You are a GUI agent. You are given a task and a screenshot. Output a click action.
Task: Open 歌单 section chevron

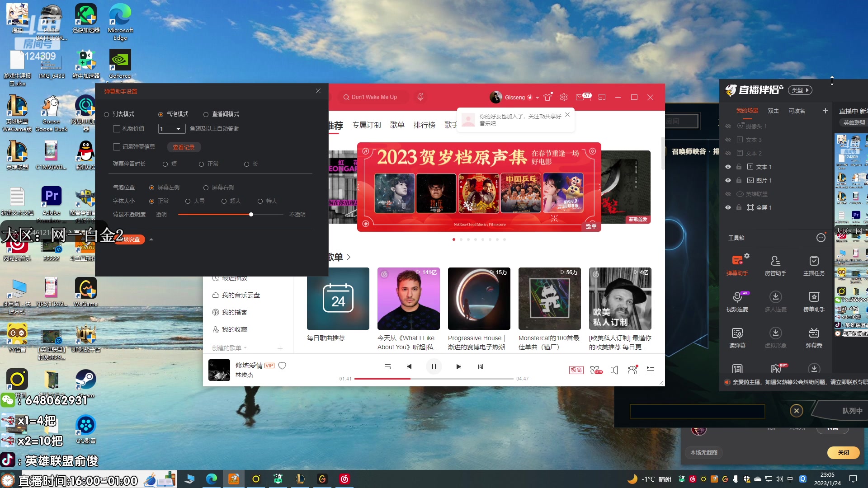[349, 257]
